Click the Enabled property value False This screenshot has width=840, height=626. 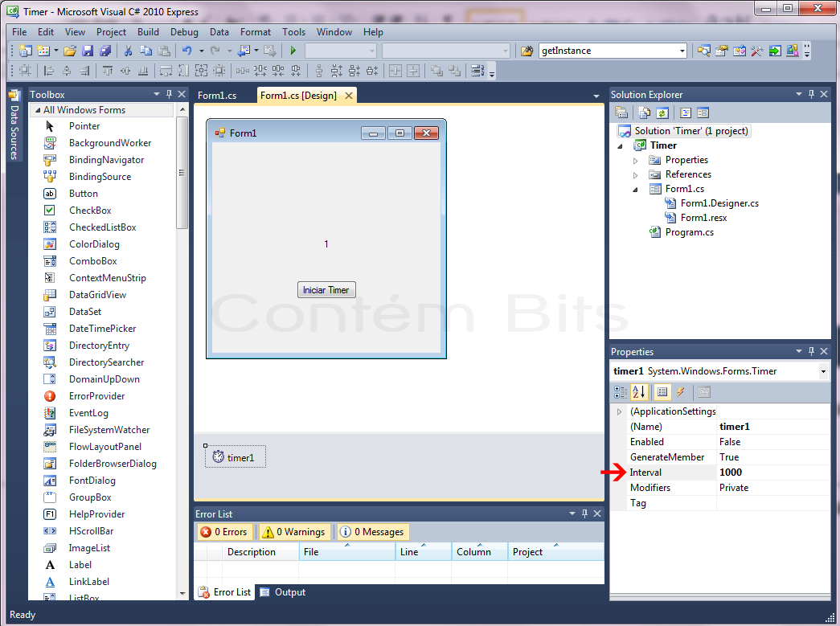coord(773,442)
